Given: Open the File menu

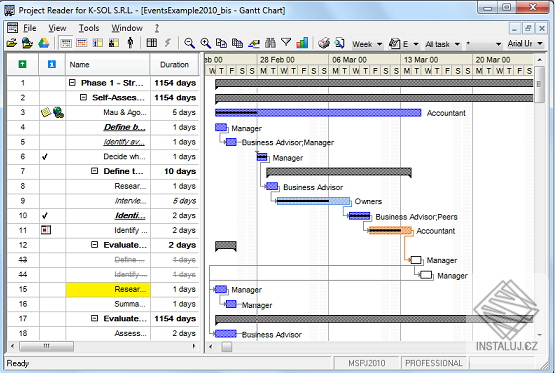Looking at the screenshot, I should [x=30, y=28].
